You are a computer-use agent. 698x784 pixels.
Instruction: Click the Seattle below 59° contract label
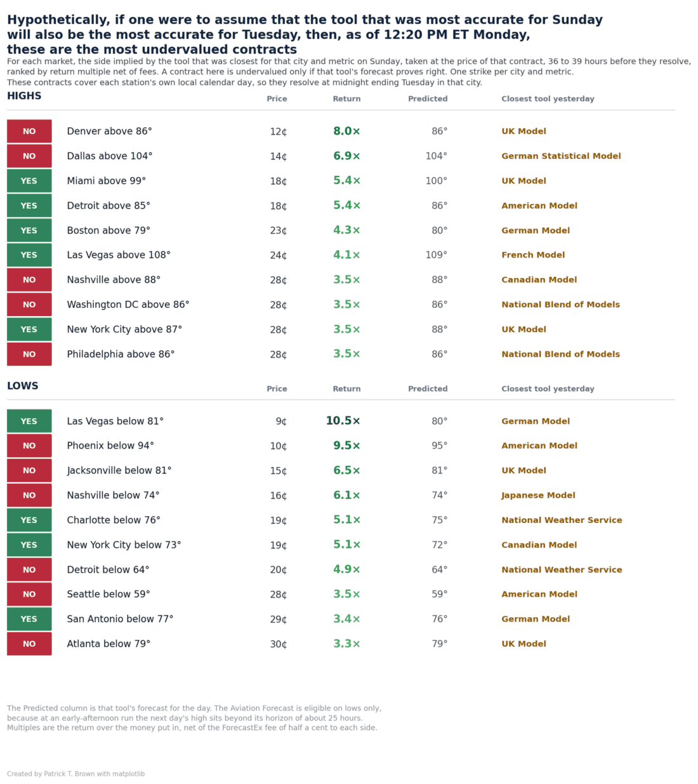click(x=109, y=594)
